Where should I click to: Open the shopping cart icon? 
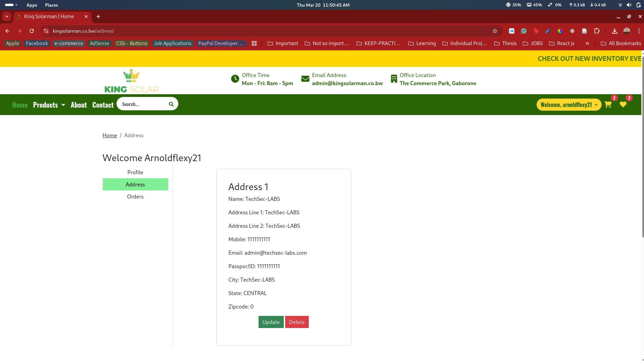(x=608, y=105)
